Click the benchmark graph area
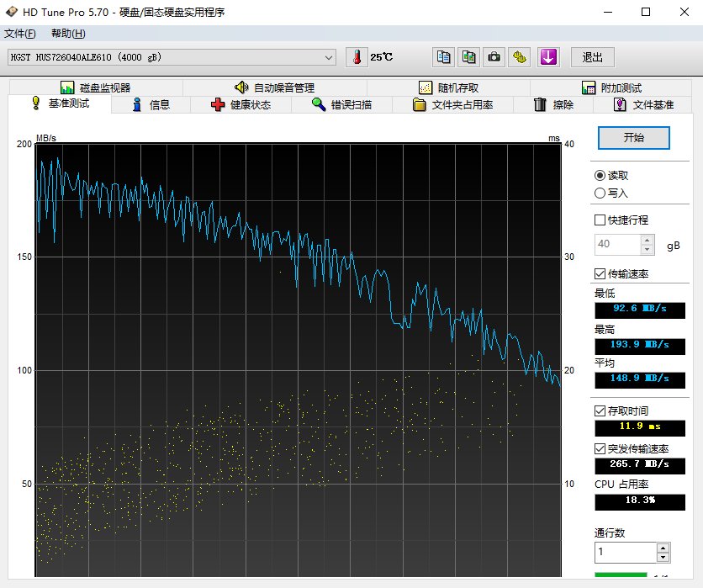703x588 pixels. (299, 360)
